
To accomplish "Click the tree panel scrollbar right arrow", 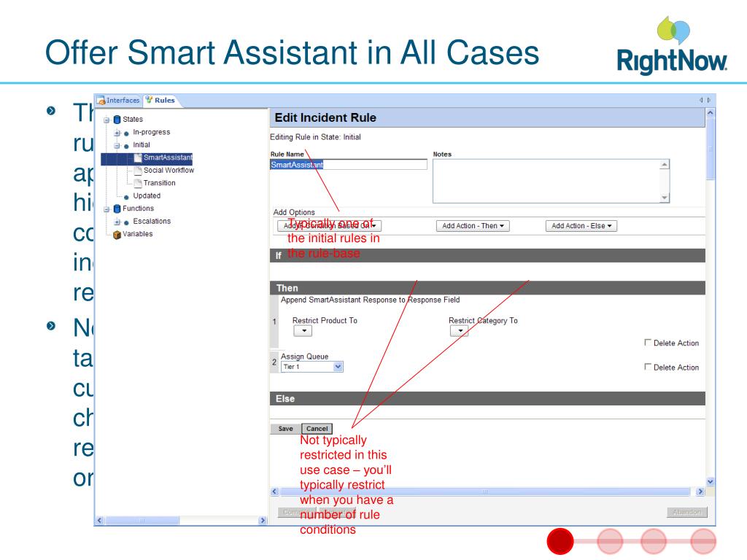I will pyautogui.click(x=263, y=521).
